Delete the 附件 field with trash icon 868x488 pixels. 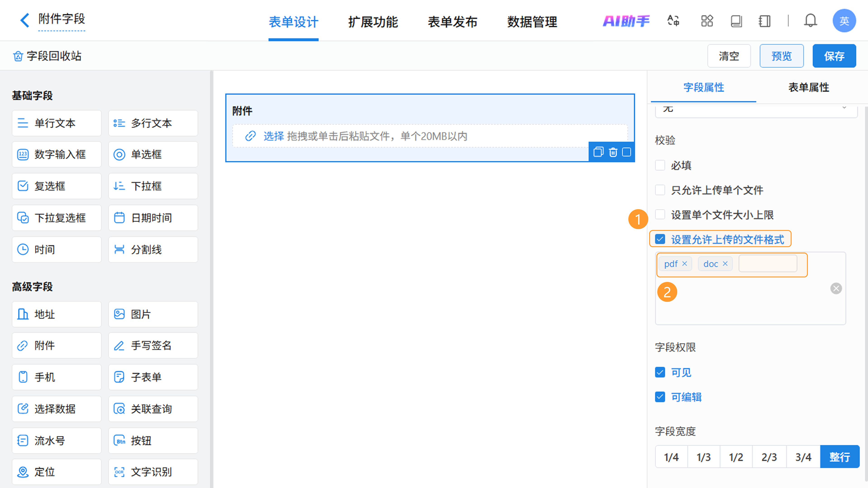tap(613, 152)
